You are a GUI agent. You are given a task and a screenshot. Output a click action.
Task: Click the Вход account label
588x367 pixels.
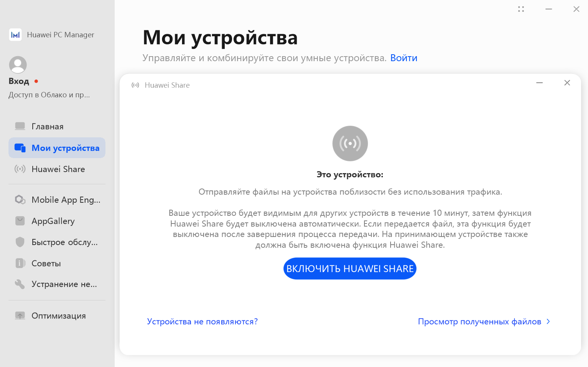19,81
